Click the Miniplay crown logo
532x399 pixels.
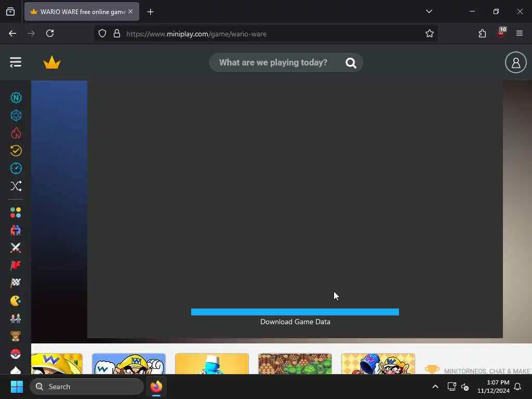(52, 62)
